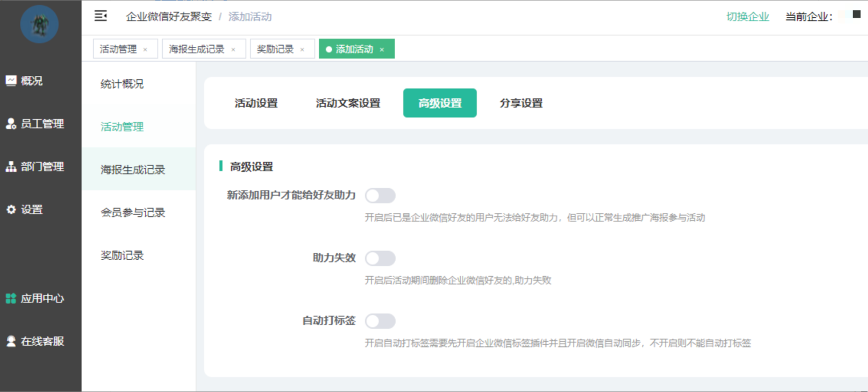This screenshot has height=392, width=868.
Task: Click 企业微信好友裂变 breadcrumb link
Action: click(x=168, y=17)
